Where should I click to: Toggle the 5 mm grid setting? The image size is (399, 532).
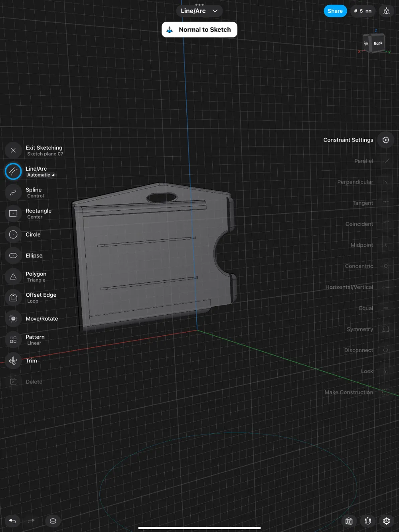(362, 11)
